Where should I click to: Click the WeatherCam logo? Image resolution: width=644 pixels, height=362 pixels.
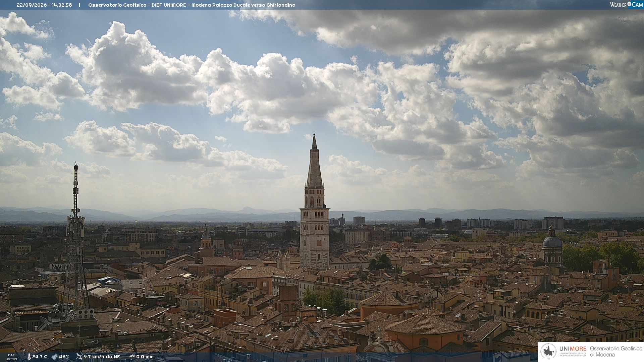(626, 5)
